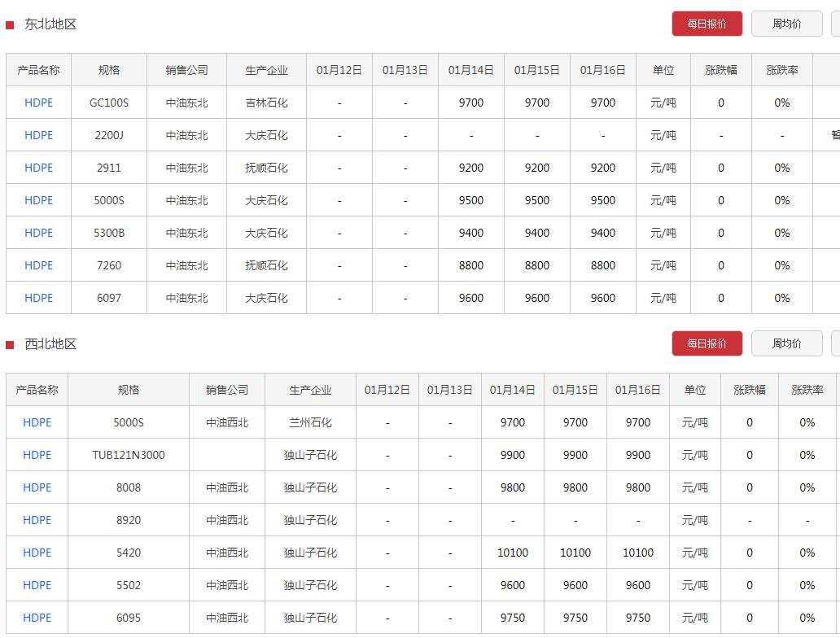Open HDPE link for 8920 row
840x638 pixels.
(x=37, y=520)
